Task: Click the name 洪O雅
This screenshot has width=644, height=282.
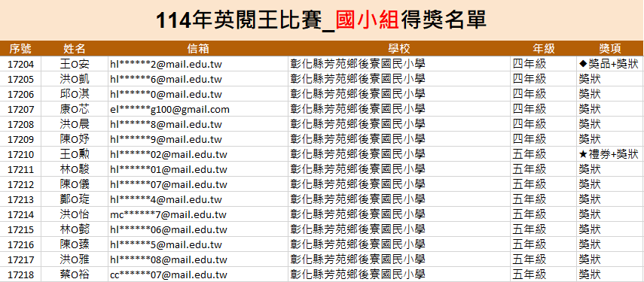Action: [75, 259]
